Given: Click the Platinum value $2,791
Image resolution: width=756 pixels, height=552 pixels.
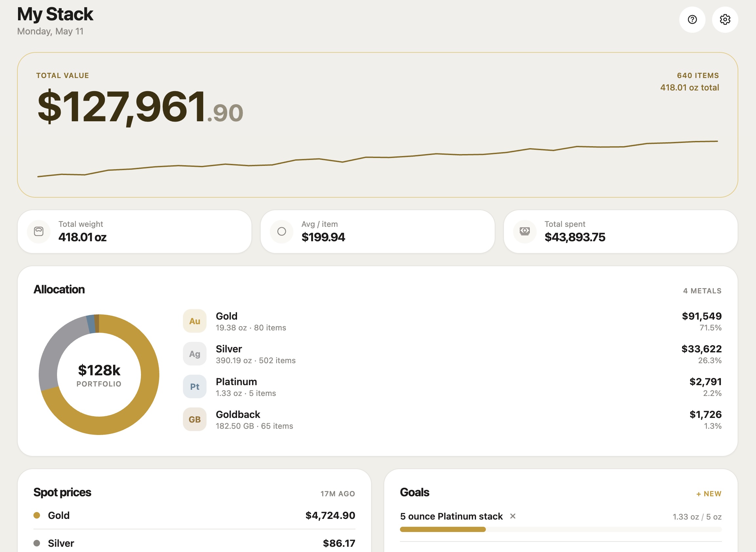Looking at the screenshot, I should [x=706, y=381].
